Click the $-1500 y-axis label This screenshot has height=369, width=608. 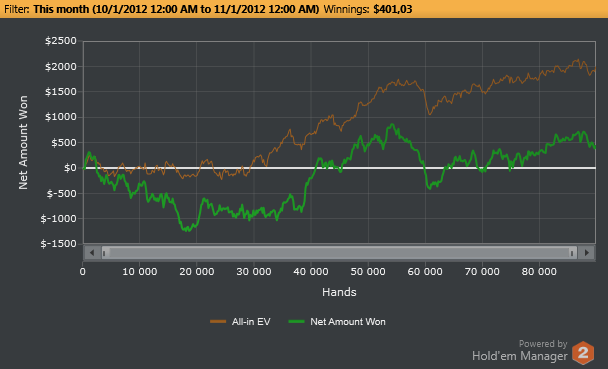pyautogui.click(x=59, y=244)
